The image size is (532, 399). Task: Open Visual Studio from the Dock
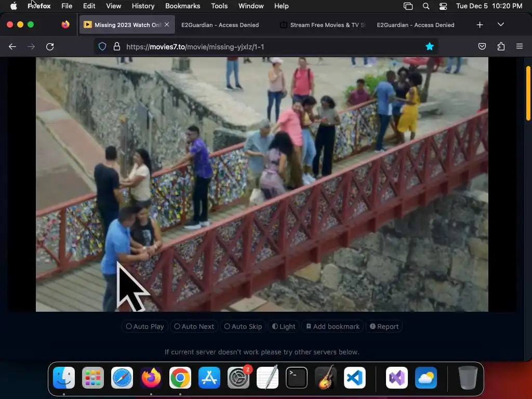397,378
